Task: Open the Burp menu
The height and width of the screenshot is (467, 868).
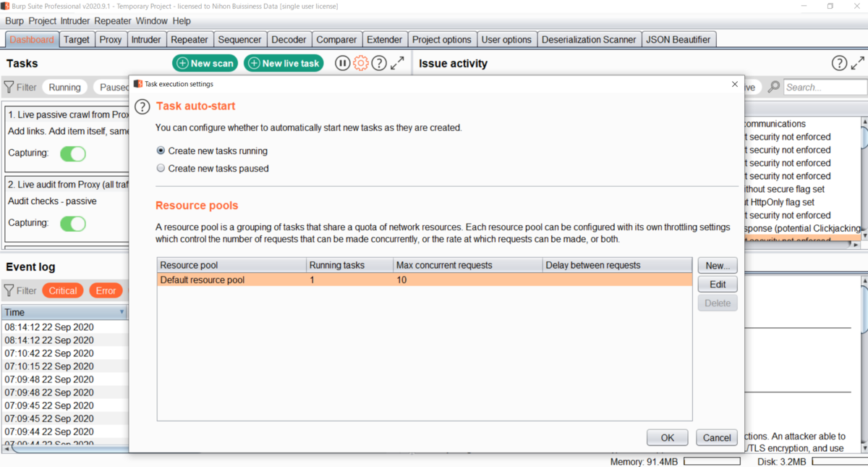Action: 14,21
